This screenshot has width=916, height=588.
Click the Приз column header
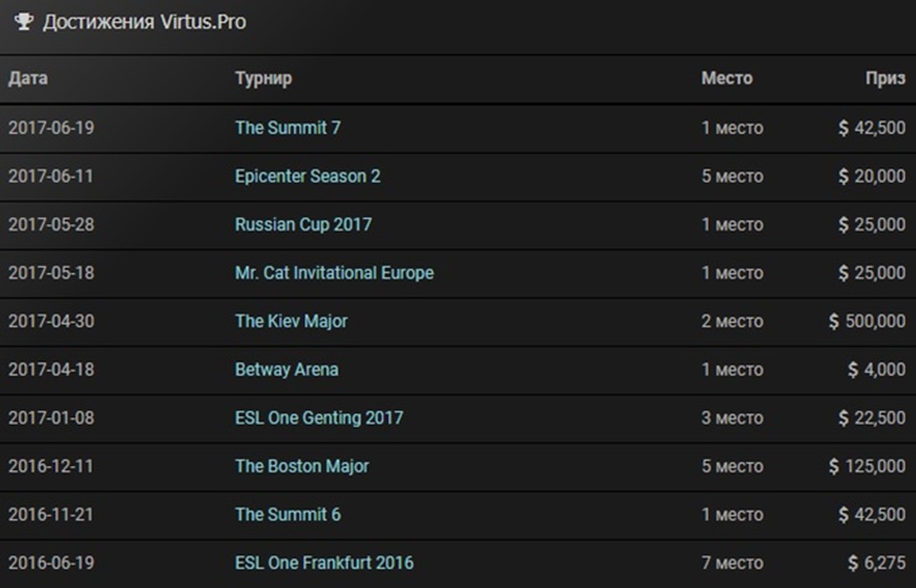pos(884,79)
